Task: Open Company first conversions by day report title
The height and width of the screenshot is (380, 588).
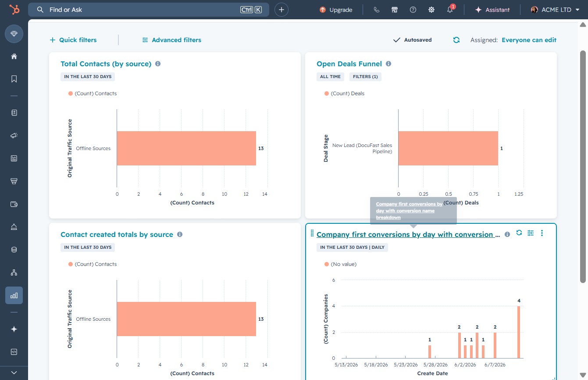Action: 408,234
